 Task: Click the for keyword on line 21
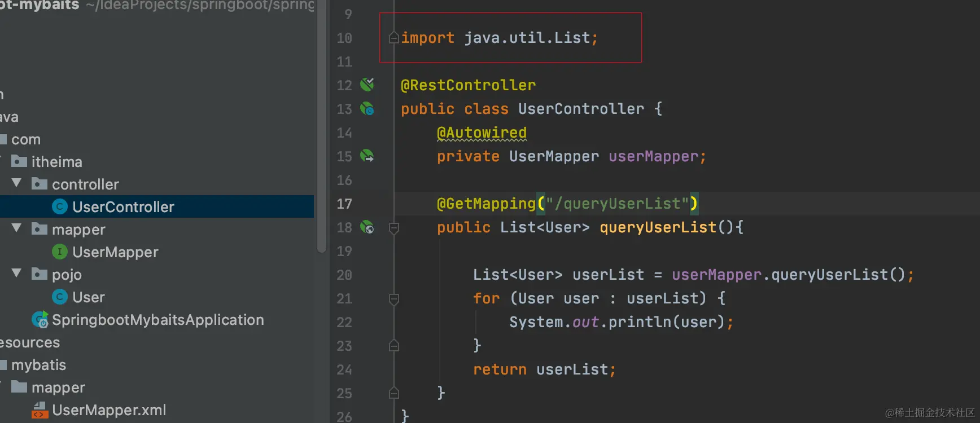click(486, 298)
